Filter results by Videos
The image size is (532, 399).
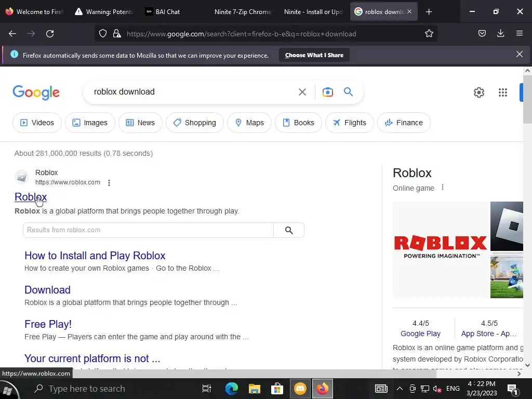[x=37, y=123]
